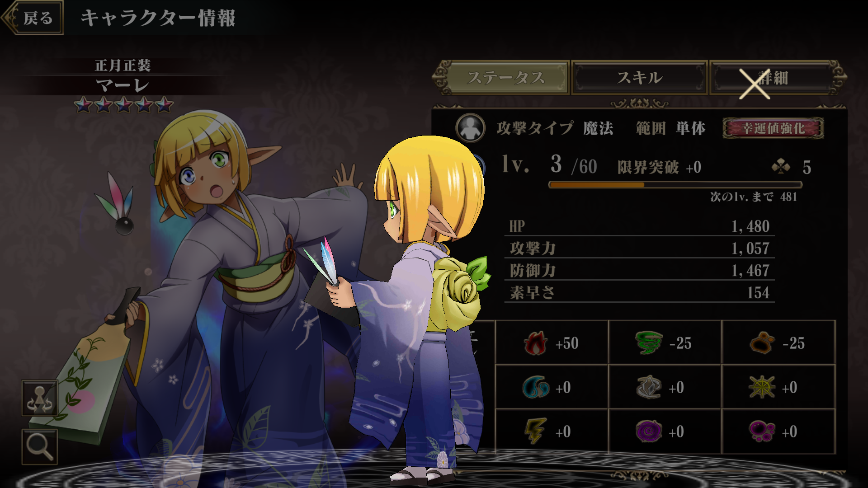The height and width of the screenshot is (488, 868).
Task: Select the fire resistance icon
Action: point(536,343)
